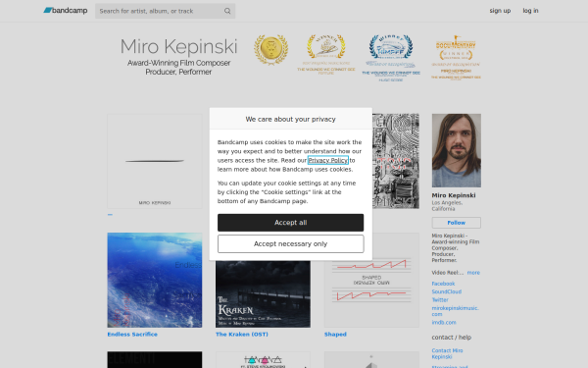Open the sign up link
The height and width of the screenshot is (368, 588).
(x=500, y=11)
